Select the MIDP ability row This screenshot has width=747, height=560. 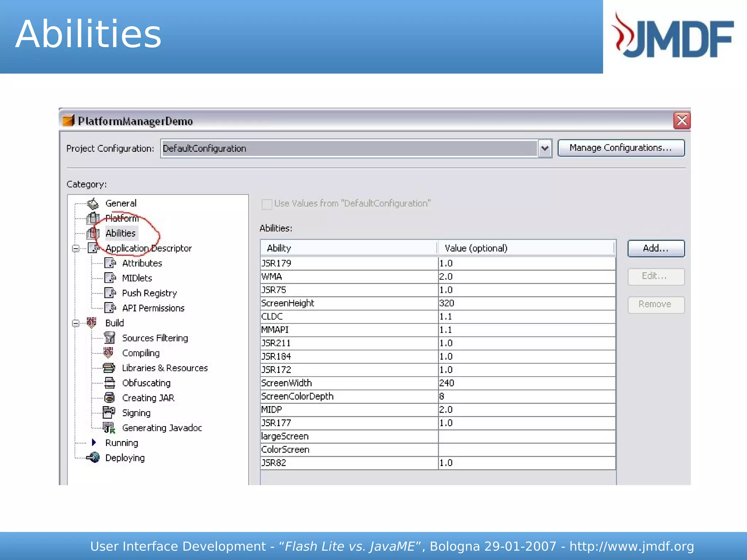pyautogui.click(x=438, y=410)
